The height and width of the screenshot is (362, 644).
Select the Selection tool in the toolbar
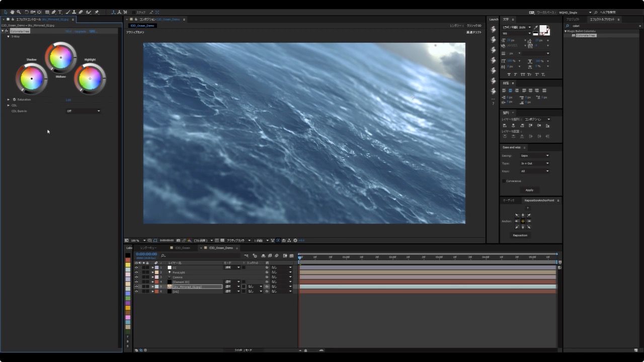pyautogui.click(x=6, y=12)
